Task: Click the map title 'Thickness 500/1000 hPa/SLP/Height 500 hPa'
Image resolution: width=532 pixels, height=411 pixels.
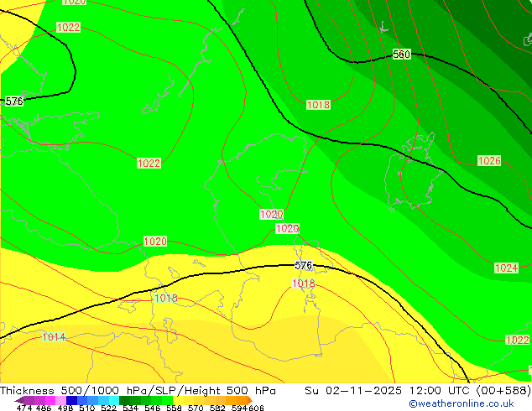Action: [138, 391]
